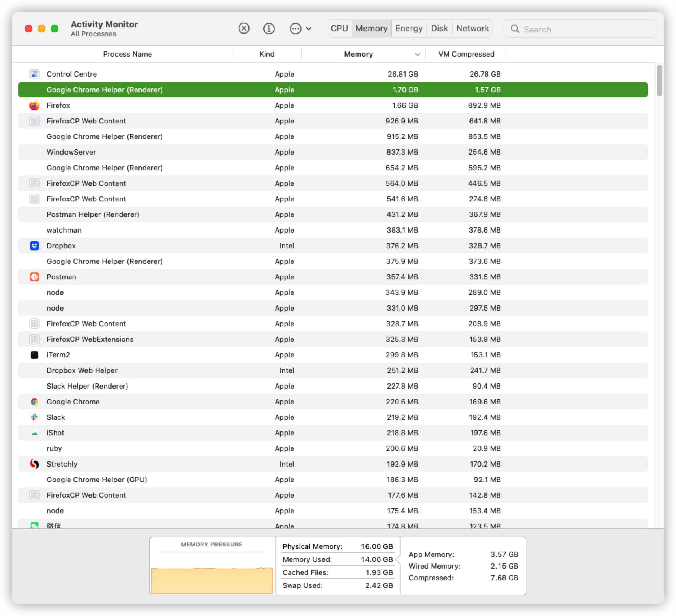Viewport: 676px width, 616px height.
Task: Sort by VM Compressed column header
Action: coord(466,54)
